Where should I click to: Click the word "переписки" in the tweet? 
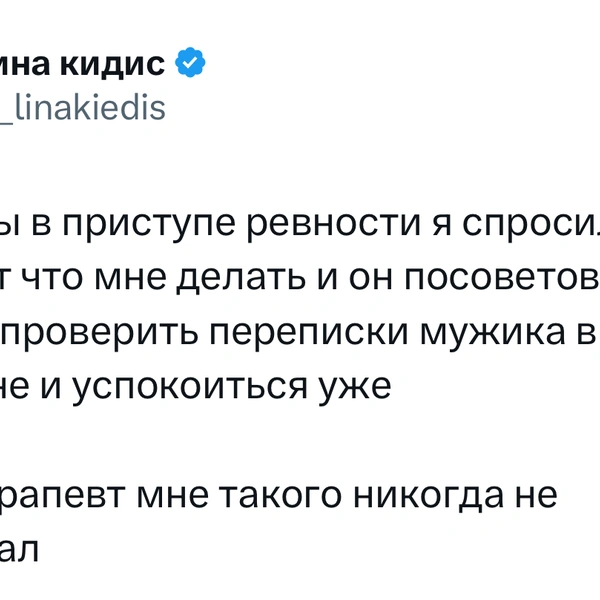pos(308,334)
